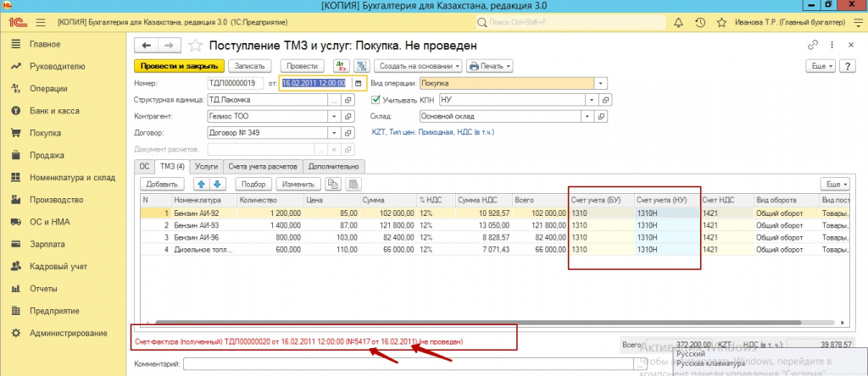Open the vertical three-dot document menu

tap(832, 46)
